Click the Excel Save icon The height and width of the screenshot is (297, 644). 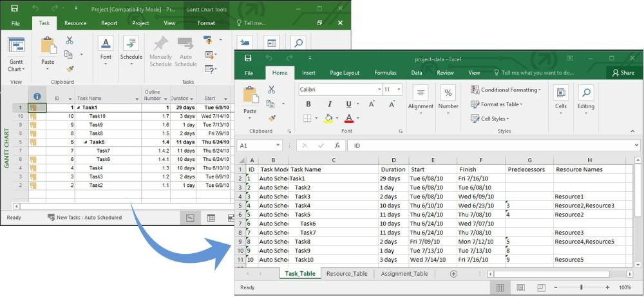(248, 59)
